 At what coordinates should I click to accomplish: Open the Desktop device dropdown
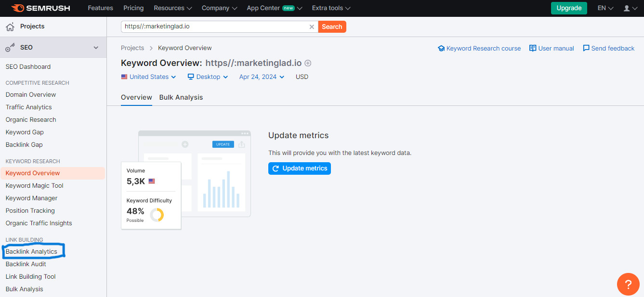click(x=208, y=77)
